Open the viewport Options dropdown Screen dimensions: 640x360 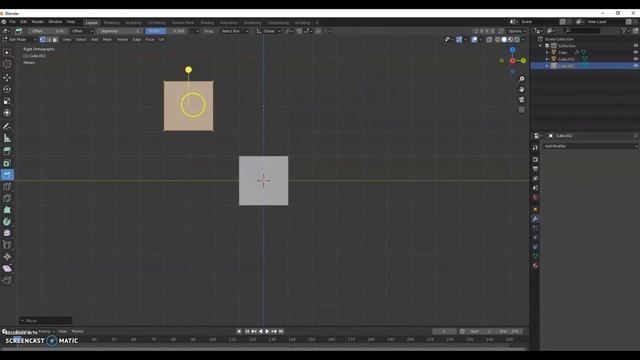pos(517,31)
